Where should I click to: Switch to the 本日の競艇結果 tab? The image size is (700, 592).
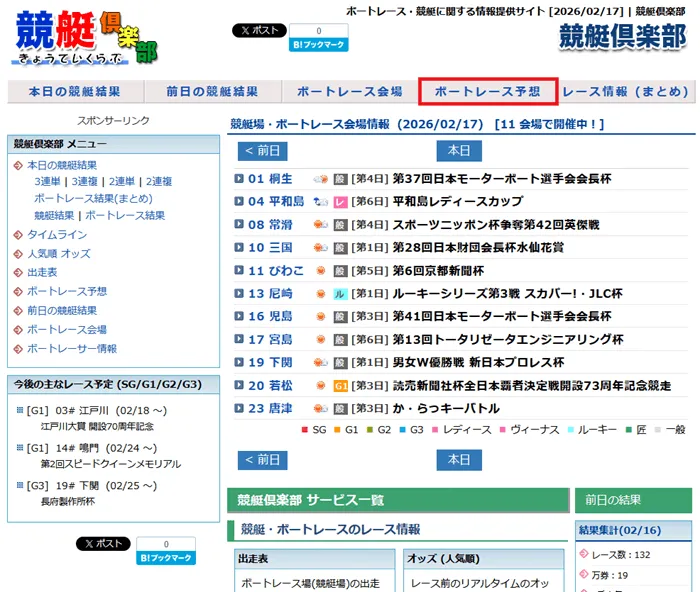74,92
